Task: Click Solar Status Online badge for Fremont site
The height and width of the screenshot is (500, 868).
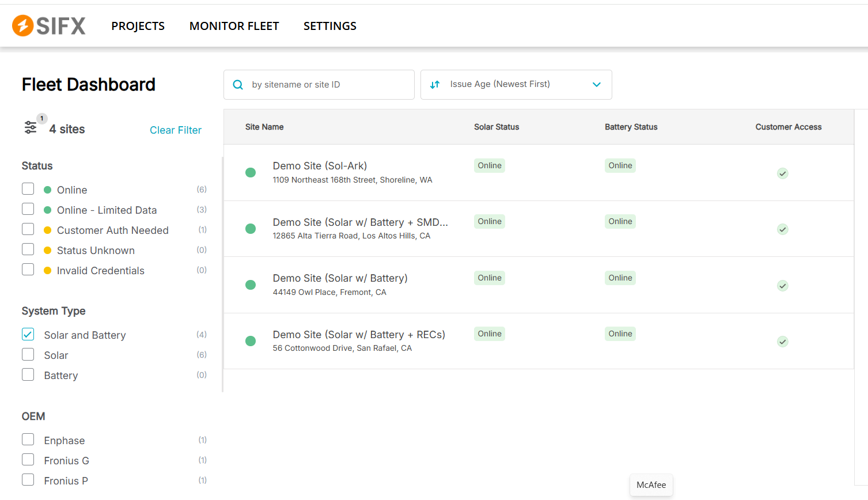Action: (x=489, y=278)
